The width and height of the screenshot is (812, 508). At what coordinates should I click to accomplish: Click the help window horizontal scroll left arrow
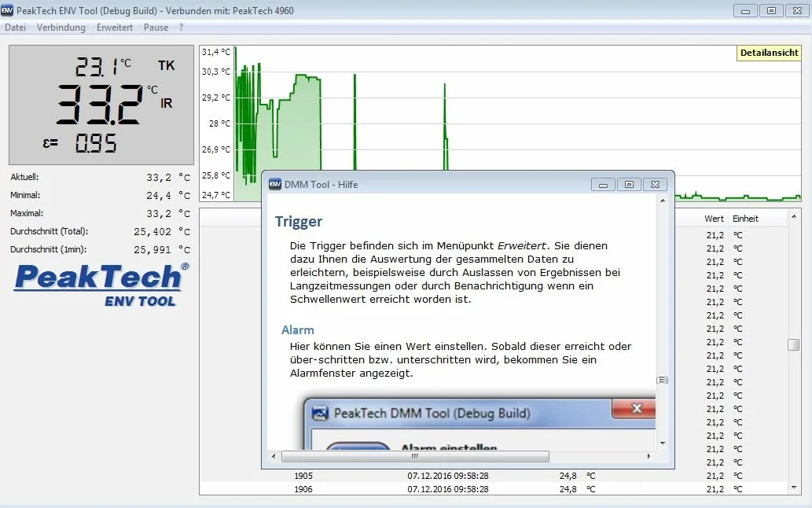[274, 456]
